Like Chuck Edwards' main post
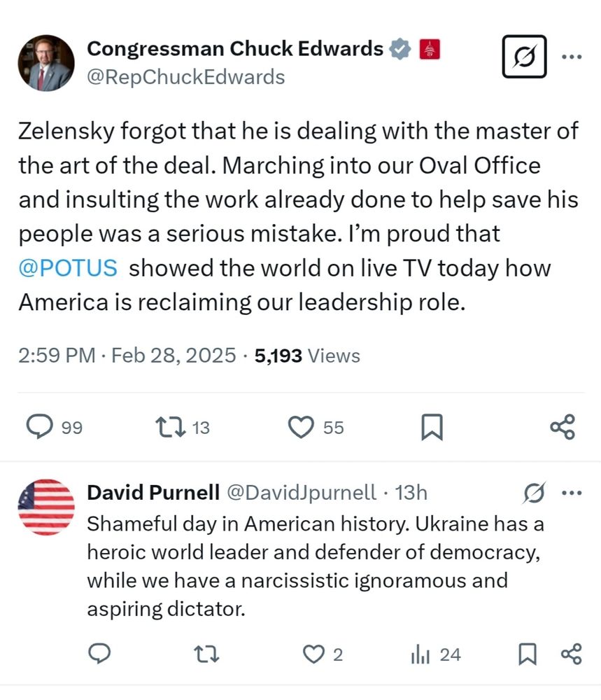This screenshot has width=601, height=700. pyautogui.click(x=302, y=426)
